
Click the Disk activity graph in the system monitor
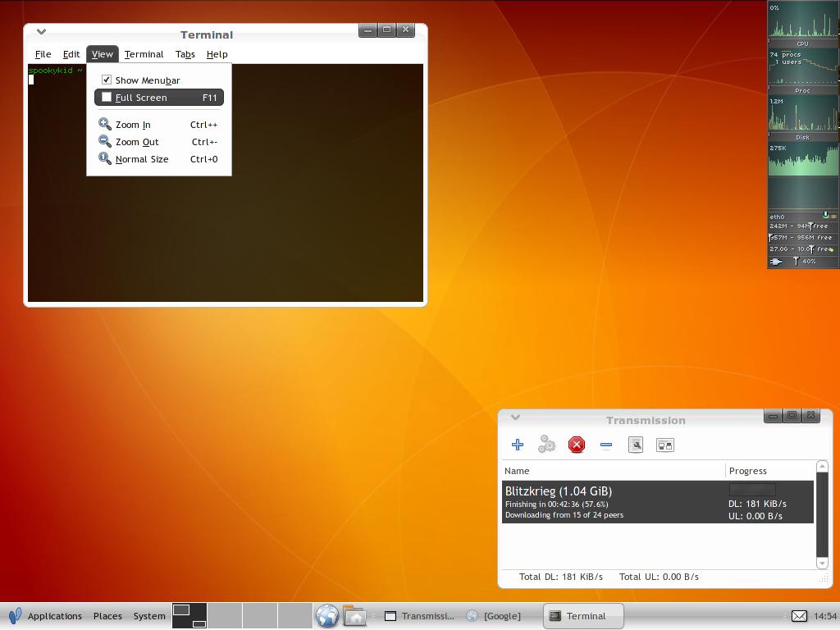[x=803, y=115]
